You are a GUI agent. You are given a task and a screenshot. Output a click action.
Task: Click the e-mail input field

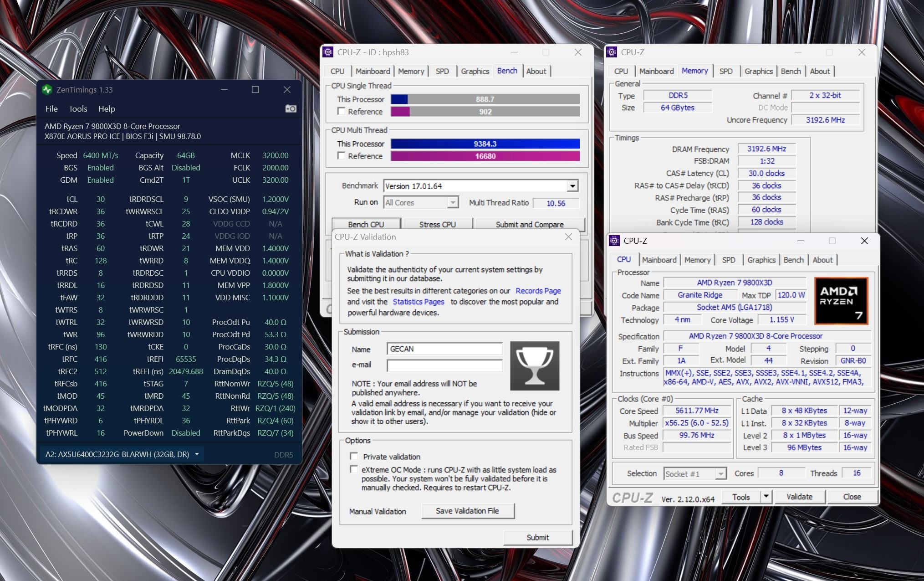[x=444, y=365]
